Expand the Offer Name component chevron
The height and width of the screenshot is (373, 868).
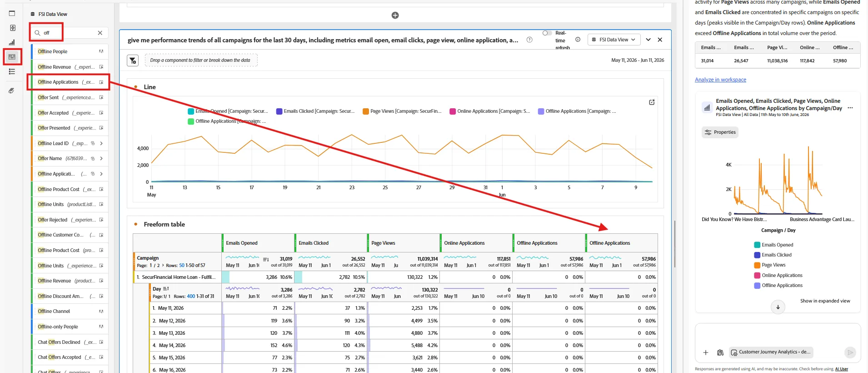click(101, 159)
